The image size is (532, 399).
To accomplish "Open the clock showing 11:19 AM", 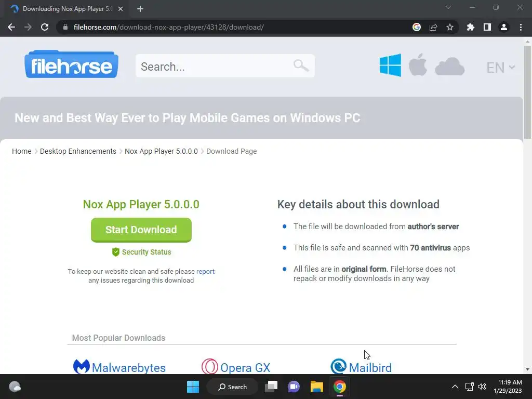I will (x=508, y=387).
